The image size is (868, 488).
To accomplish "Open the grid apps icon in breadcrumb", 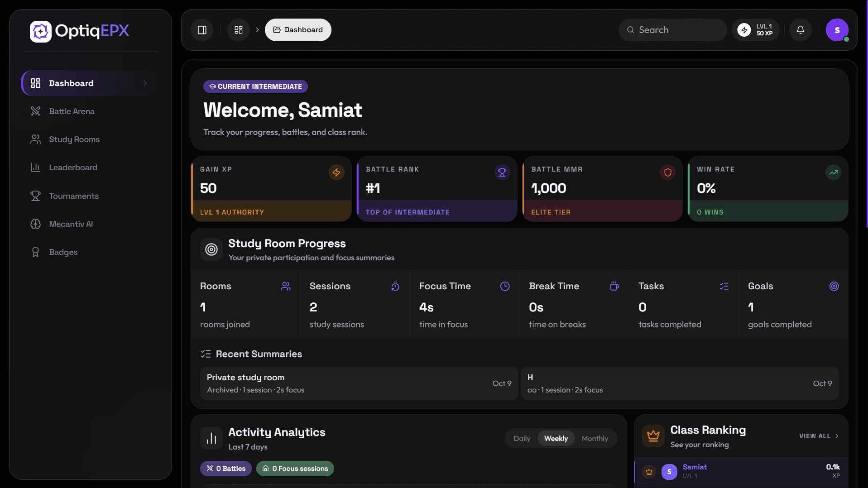I will (239, 30).
